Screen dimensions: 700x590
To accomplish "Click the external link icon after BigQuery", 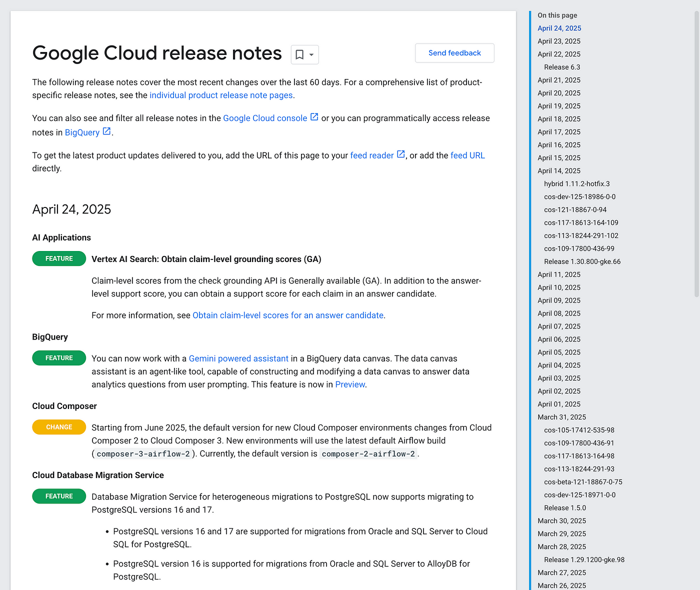I will (106, 131).
